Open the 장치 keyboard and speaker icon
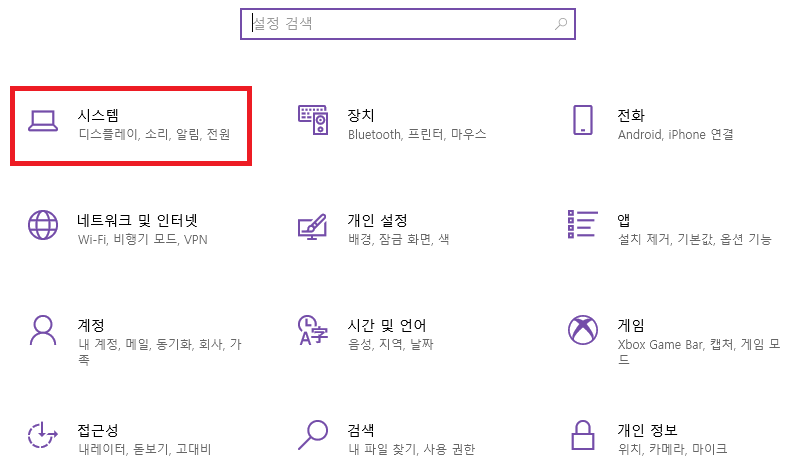Image resolution: width=789 pixels, height=467 pixels. coord(313,120)
